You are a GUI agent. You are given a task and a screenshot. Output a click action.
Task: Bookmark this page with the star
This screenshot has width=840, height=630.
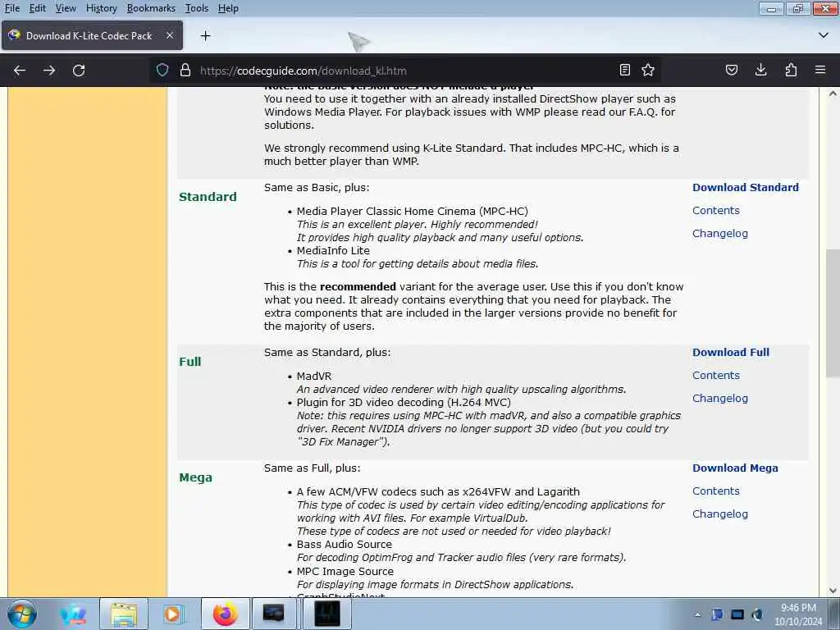click(648, 71)
